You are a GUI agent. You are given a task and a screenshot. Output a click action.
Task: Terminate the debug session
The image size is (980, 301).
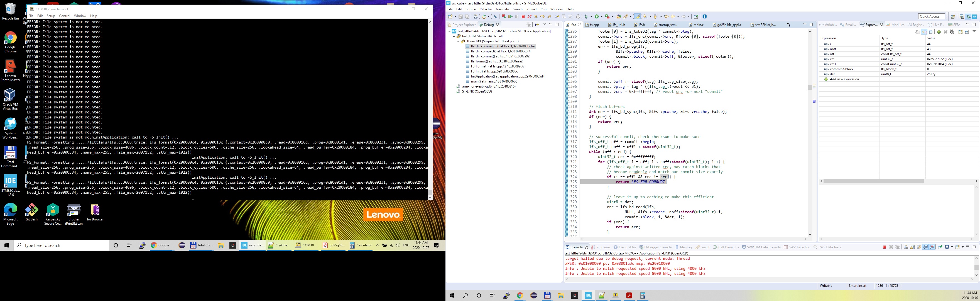pyautogui.click(x=523, y=16)
